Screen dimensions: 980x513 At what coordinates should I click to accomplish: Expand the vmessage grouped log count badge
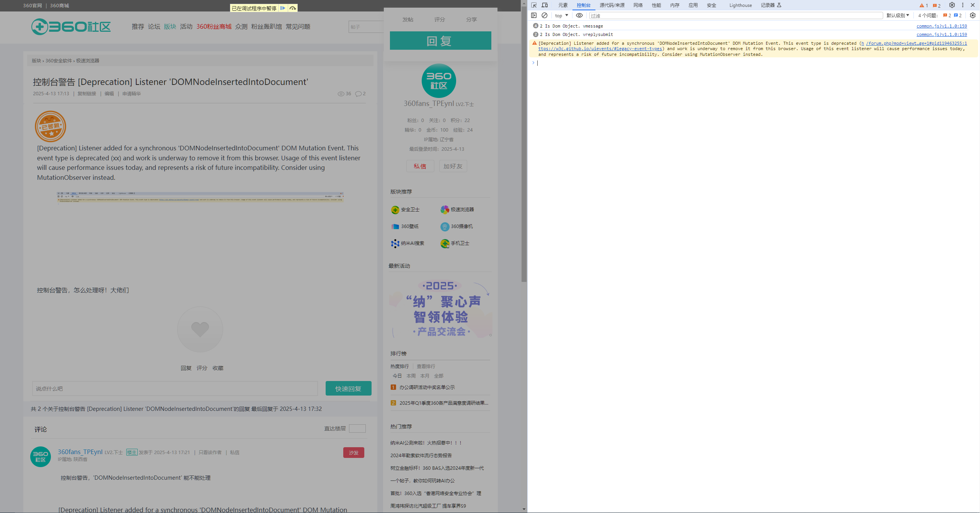pos(535,26)
